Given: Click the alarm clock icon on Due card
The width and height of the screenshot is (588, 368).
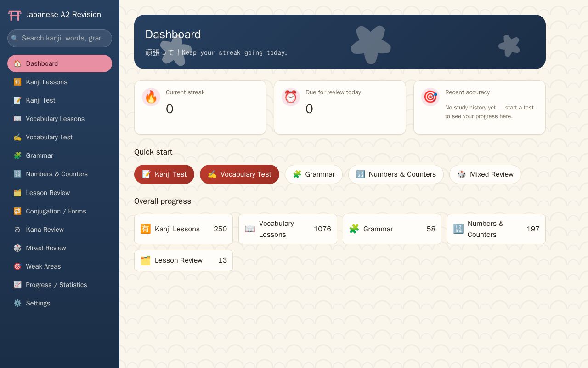Looking at the screenshot, I should pyautogui.click(x=291, y=97).
